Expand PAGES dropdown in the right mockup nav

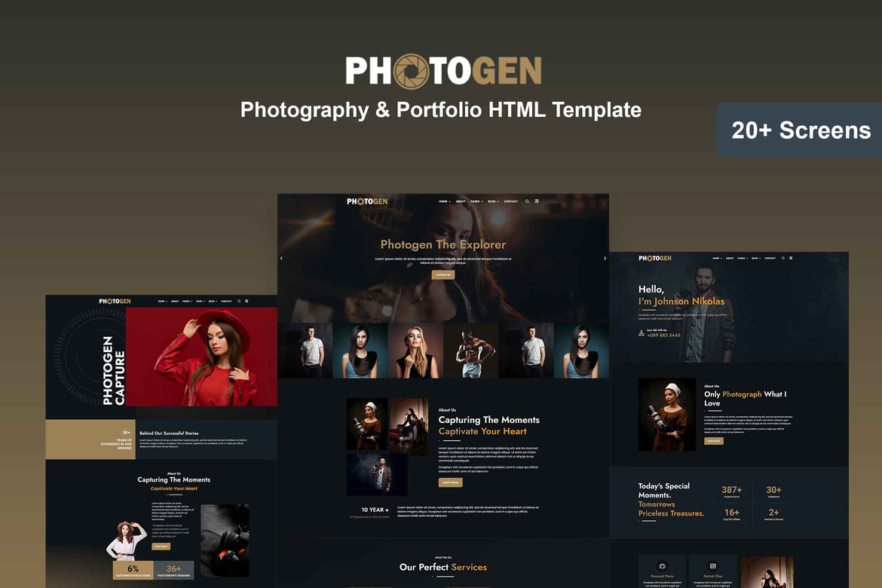(x=743, y=259)
